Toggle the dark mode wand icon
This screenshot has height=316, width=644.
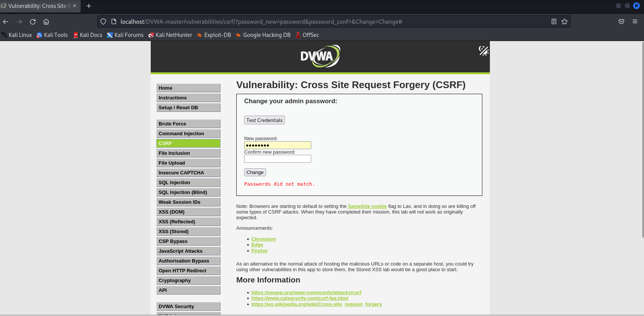pos(483,50)
